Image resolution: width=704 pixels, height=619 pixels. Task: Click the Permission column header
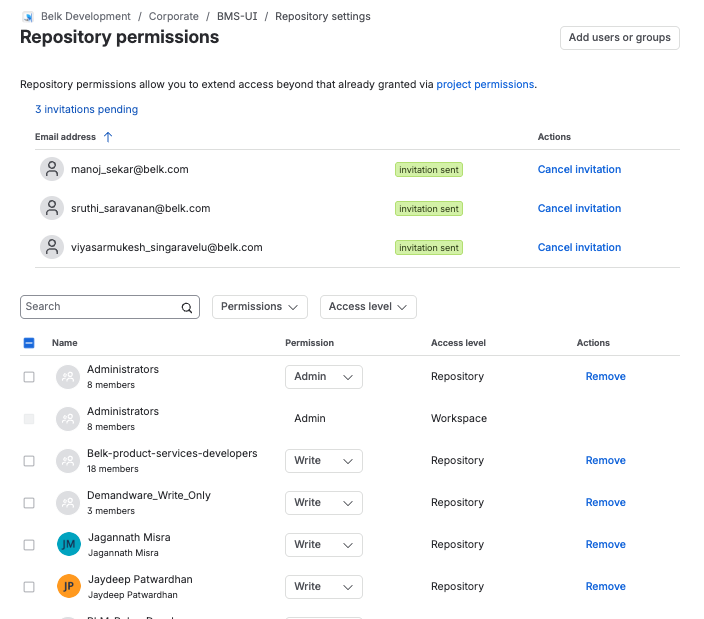tap(309, 343)
